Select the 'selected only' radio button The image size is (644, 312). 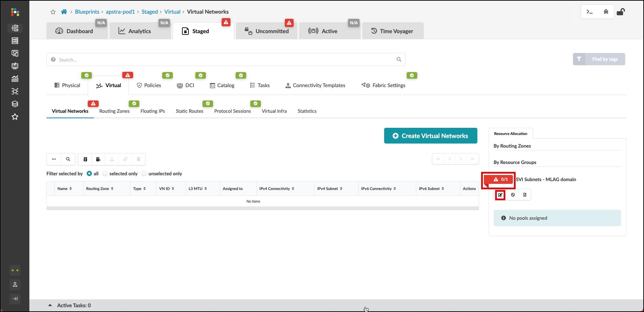[x=105, y=174]
